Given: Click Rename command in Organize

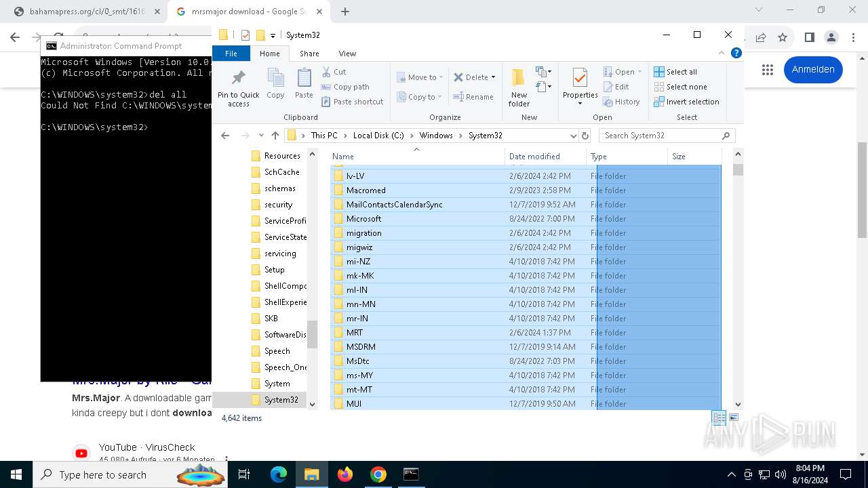Looking at the screenshot, I should point(473,97).
